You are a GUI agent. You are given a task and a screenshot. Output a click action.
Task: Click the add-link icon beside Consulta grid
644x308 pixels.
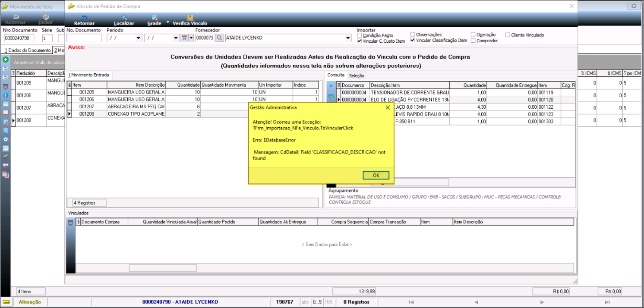pyautogui.click(x=331, y=97)
